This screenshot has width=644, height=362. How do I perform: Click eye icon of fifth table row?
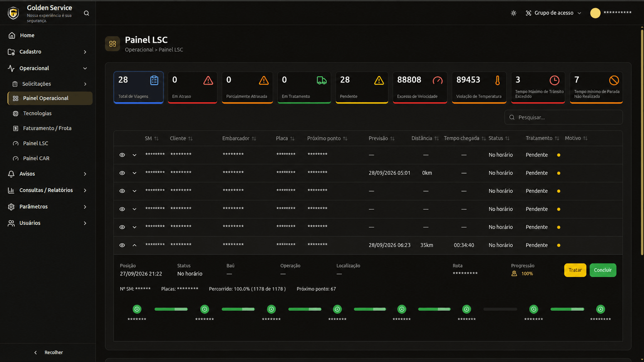pos(122,227)
